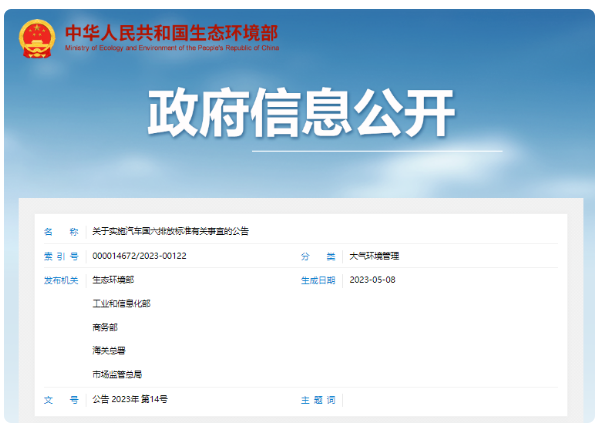
Task: Select document number 公告 2023年 第14号
Action: (x=130, y=399)
